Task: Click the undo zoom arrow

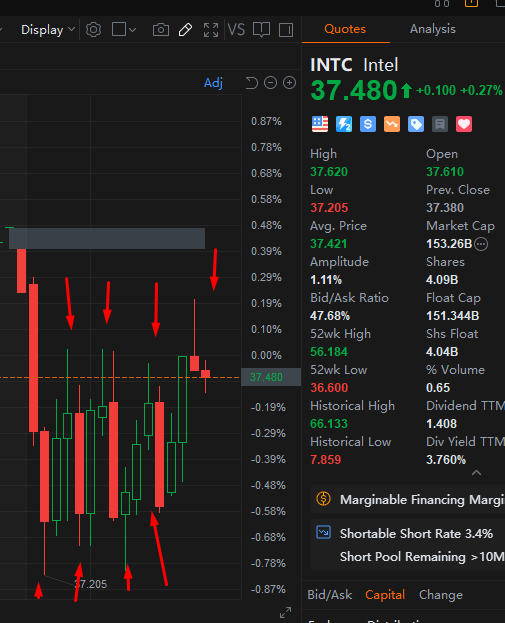Action: point(252,83)
